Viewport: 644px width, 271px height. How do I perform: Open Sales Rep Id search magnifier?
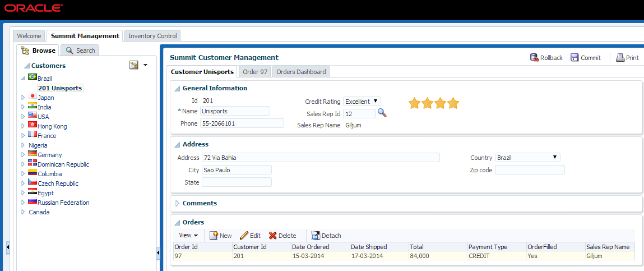(x=382, y=113)
